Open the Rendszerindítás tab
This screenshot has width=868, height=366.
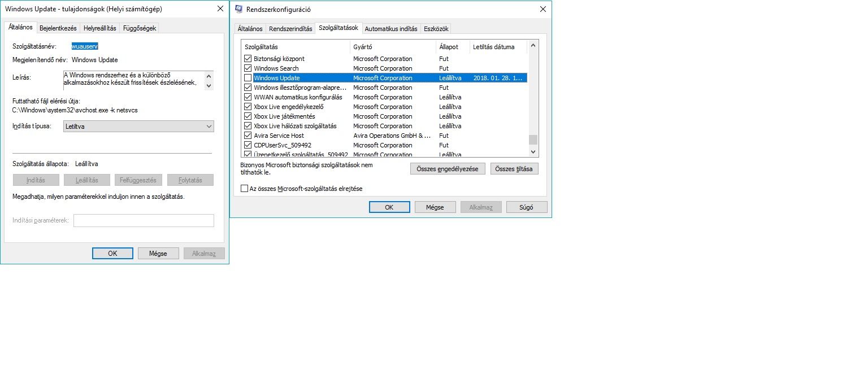coord(290,29)
